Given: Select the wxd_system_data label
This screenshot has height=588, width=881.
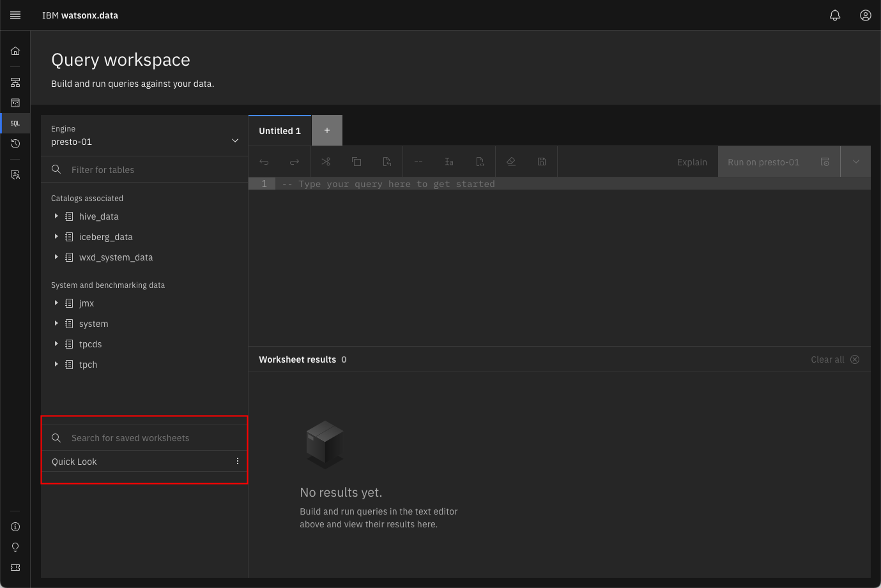Looking at the screenshot, I should coord(116,257).
